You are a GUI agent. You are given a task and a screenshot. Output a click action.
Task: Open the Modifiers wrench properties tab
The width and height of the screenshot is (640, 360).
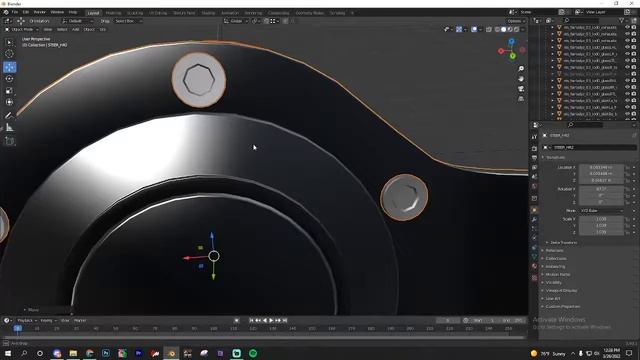(x=534, y=220)
